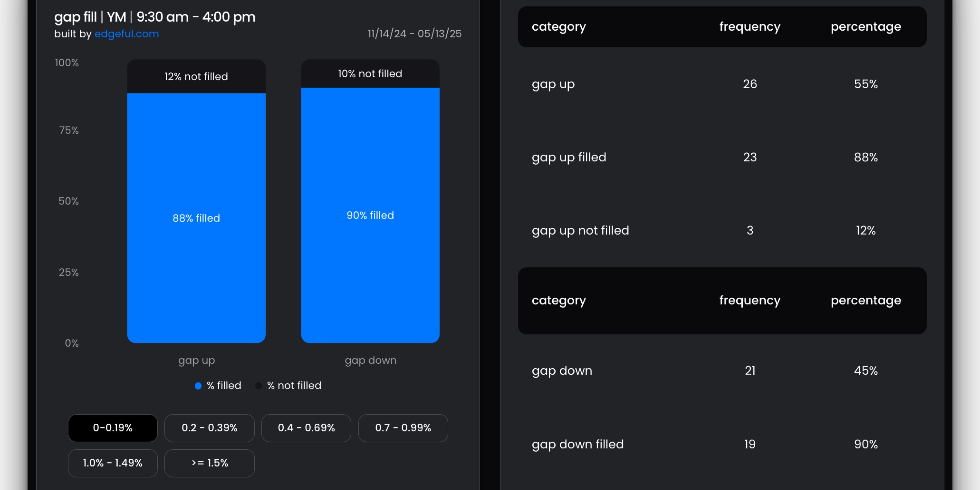The height and width of the screenshot is (490, 980).
Task: Click the gap down table row
Action: pyautogui.click(x=722, y=370)
